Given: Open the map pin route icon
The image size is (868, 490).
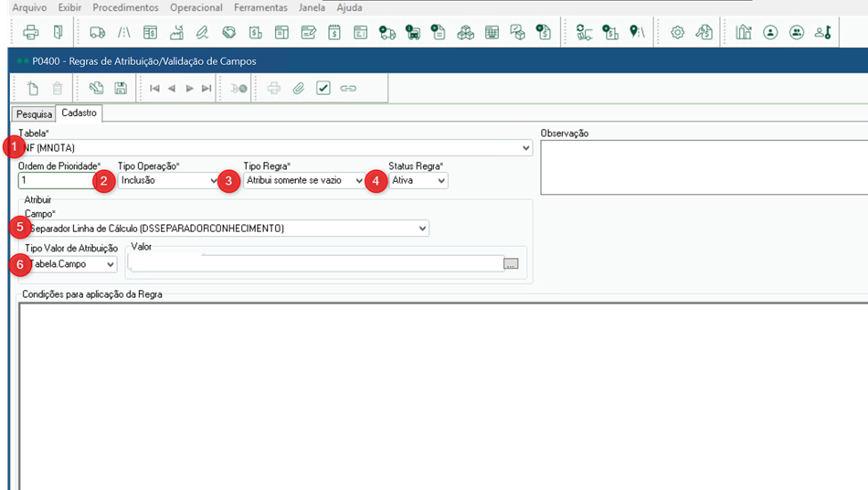Looking at the screenshot, I should click(x=637, y=33).
